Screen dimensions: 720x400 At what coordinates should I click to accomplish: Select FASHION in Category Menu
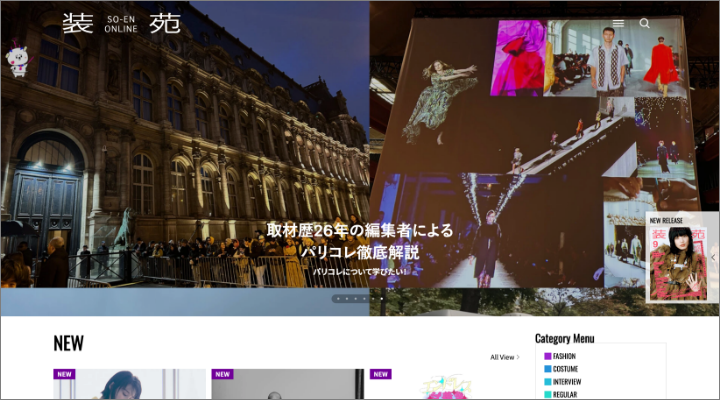coord(564,356)
